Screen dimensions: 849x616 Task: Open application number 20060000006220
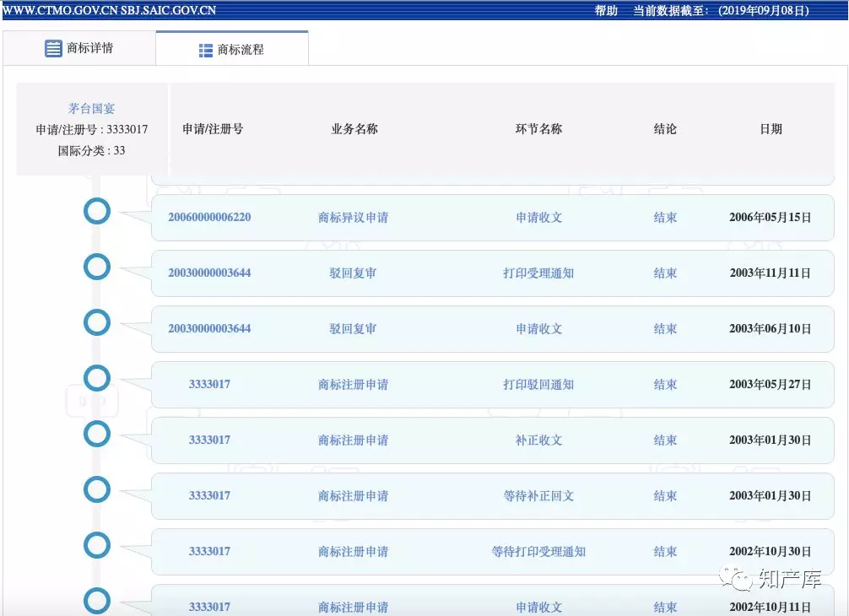209,217
